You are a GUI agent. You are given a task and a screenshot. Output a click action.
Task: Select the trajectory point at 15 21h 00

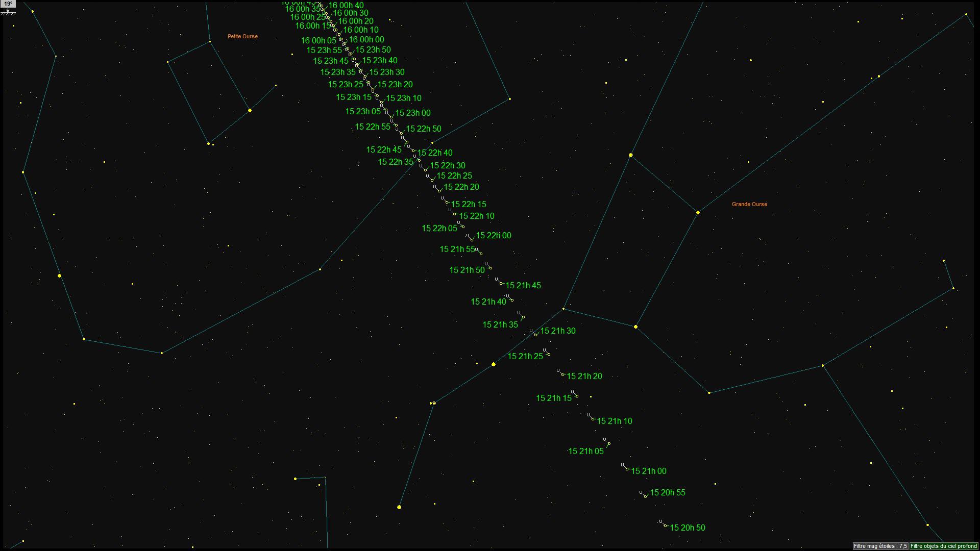(x=627, y=468)
